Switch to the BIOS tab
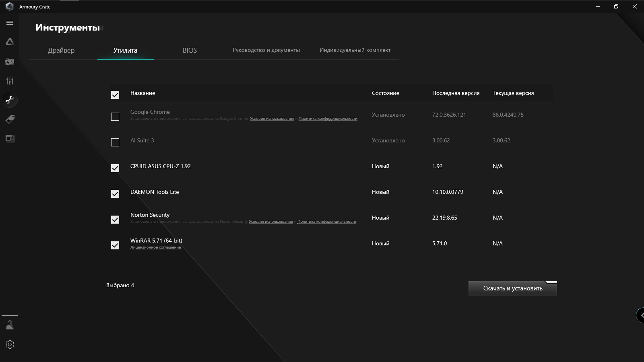This screenshot has height=362, width=644. coord(190,50)
